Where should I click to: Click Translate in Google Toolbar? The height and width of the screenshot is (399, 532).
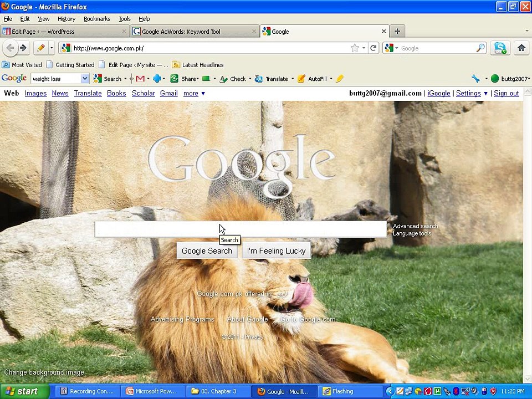point(272,79)
